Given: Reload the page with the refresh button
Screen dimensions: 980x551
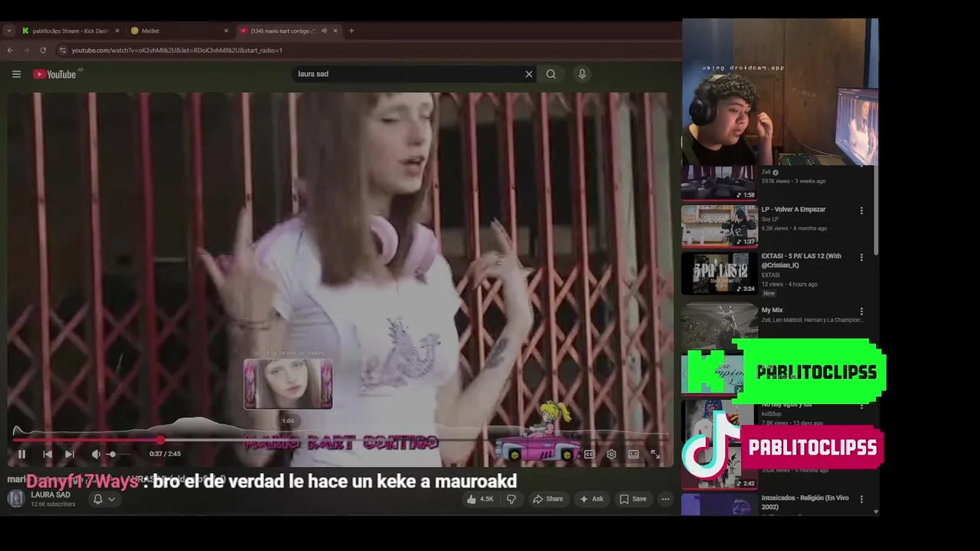Looking at the screenshot, I should pos(43,50).
